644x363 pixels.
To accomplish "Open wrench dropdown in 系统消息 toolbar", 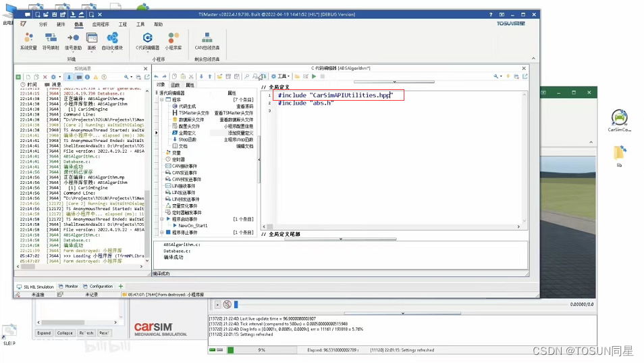I will coord(128,77).
